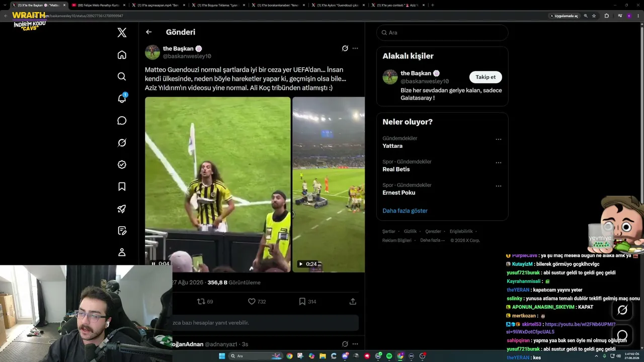Open the Messages chat bubble icon
The image size is (644, 362).
click(122, 121)
